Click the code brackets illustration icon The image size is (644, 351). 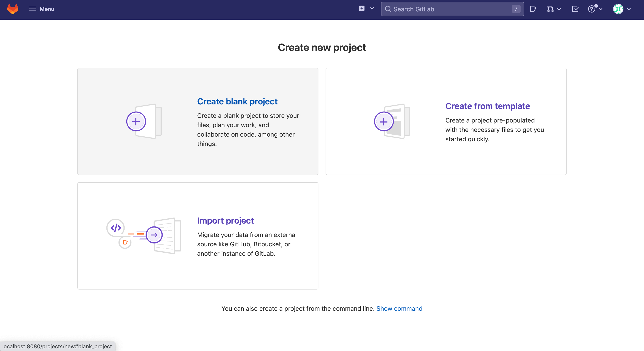tap(116, 228)
